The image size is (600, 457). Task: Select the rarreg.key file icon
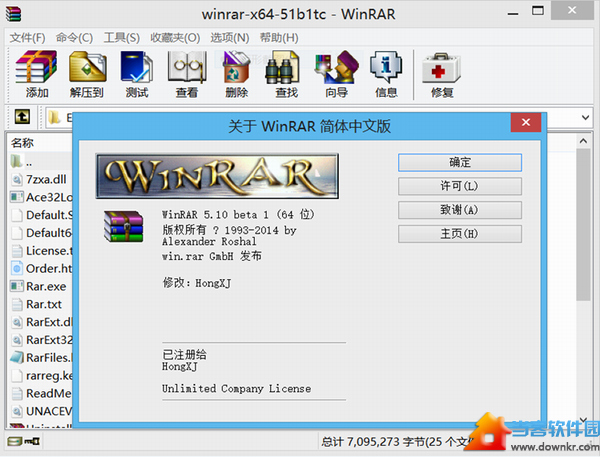click(x=16, y=375)
